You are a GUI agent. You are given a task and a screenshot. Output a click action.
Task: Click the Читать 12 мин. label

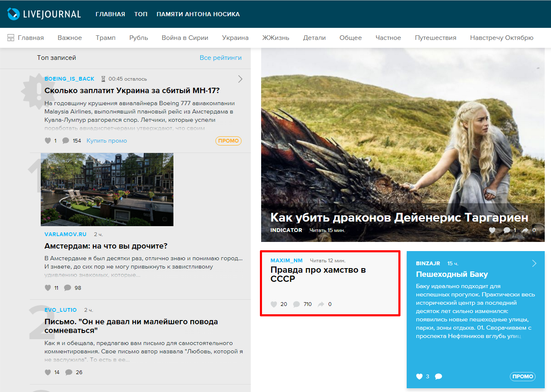tap(328, 261)
